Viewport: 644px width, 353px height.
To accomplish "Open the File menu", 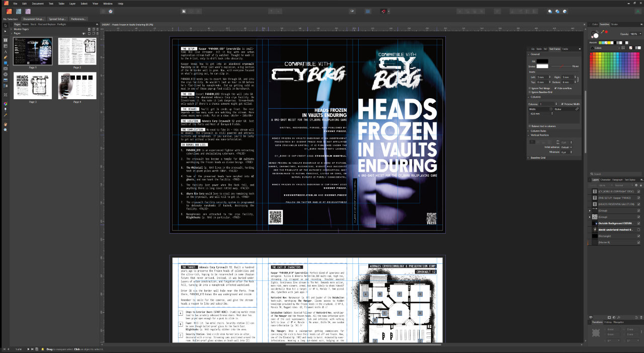I will click(x=15, y=4).
